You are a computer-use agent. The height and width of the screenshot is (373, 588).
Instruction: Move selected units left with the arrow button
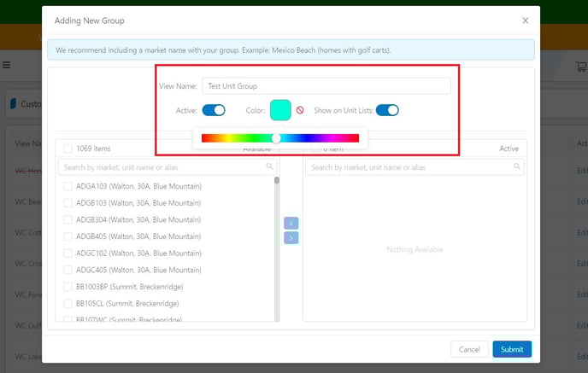pyautogui.click(x=291, y=223)
